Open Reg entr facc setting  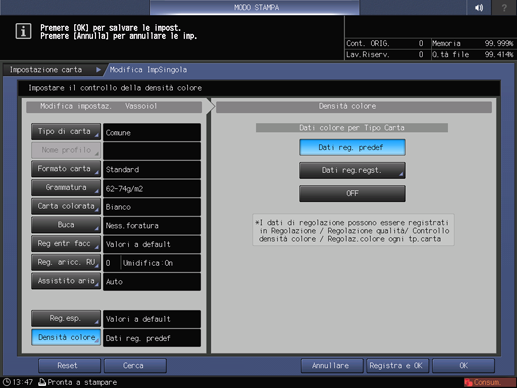(66, 244)
